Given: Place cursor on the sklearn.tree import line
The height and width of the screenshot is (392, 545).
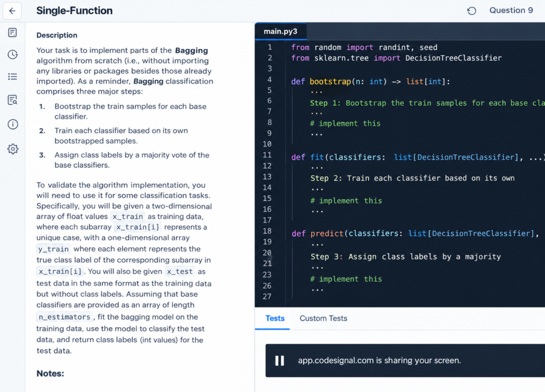Looking at the screenshot, I should 396,58.
